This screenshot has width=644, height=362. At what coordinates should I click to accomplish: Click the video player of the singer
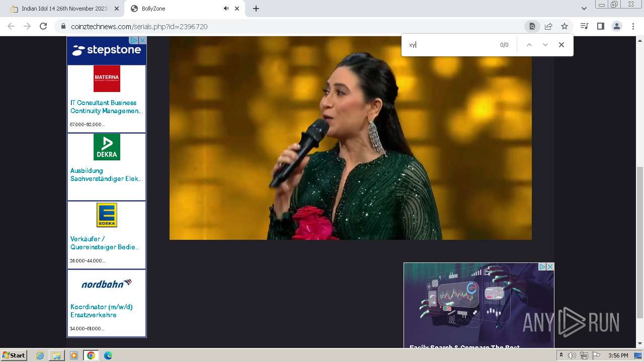pos(350,138)
